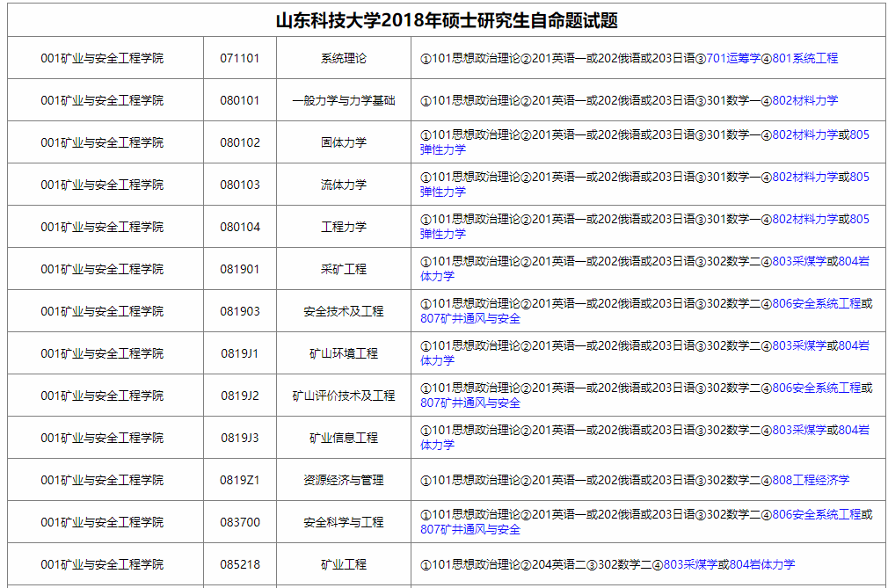Select major code 080102

click(x=239, y=142)
